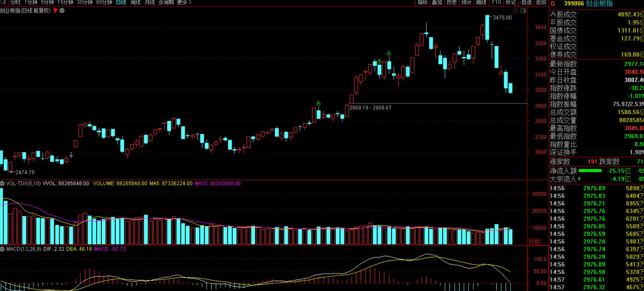Image resolution: width=644 pixels, height=291 pixels.
Task: Click the 深证换手 row
Action: (597, 153)
